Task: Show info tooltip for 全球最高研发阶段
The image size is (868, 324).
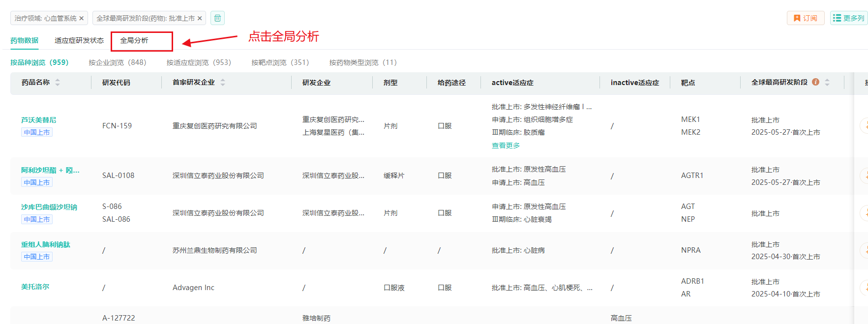Action: [816, 82]
